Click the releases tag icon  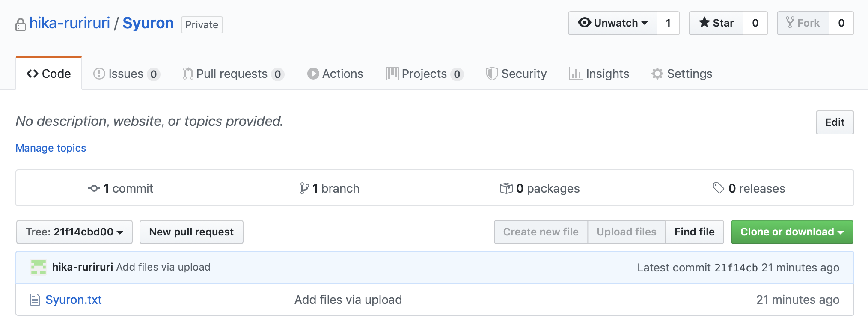coord(718,188)
